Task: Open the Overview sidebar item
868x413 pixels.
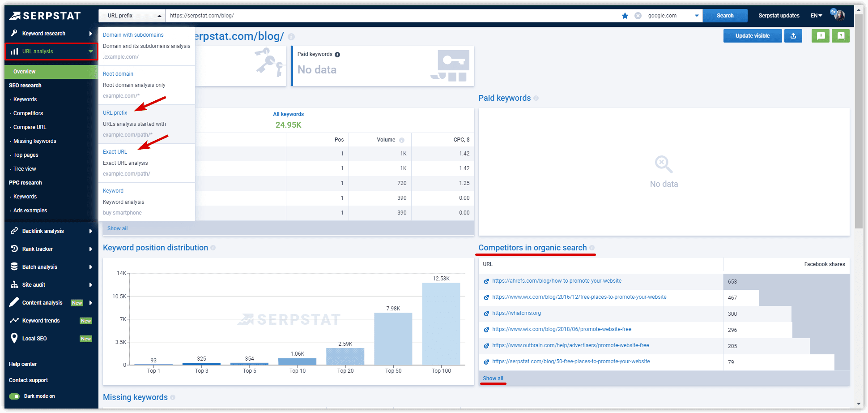Action: click(51, 72)
